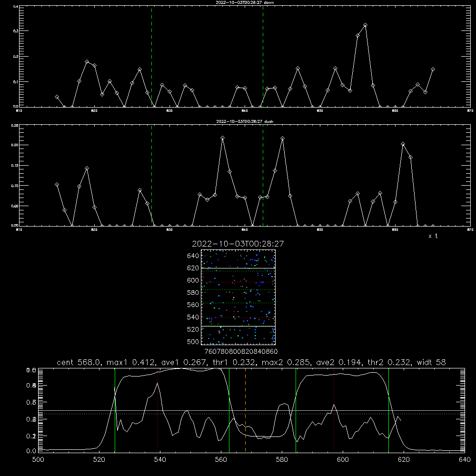Click the first dusk diamond marker at 0.10

click(57, 185)
